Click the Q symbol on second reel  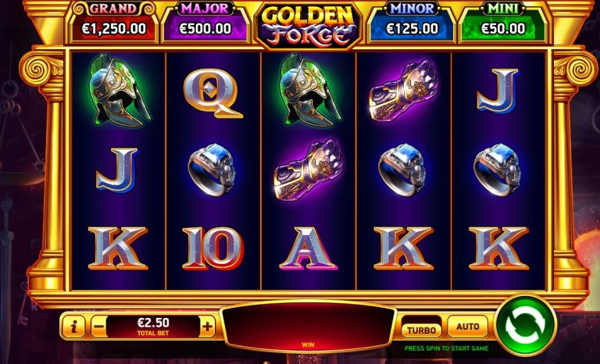point(212,93)
